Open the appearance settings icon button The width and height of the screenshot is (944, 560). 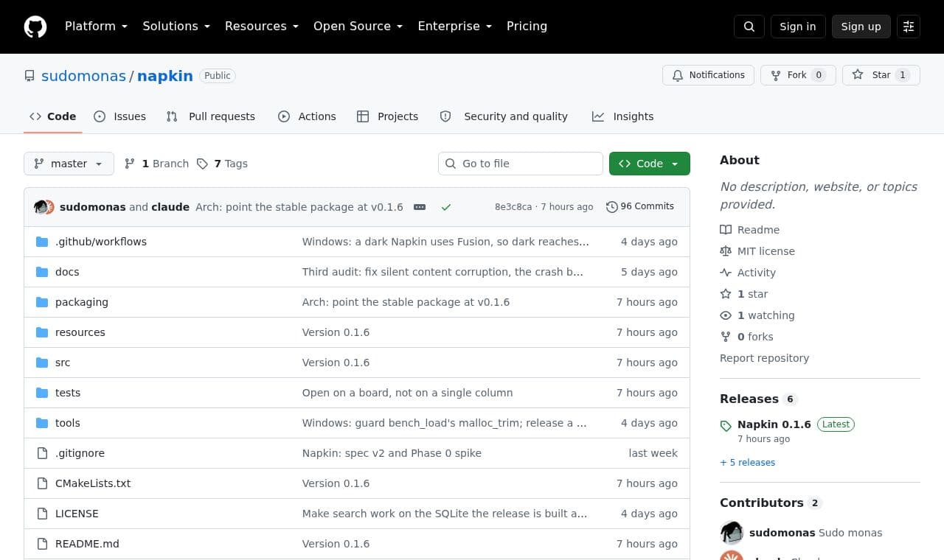(909, 27)
